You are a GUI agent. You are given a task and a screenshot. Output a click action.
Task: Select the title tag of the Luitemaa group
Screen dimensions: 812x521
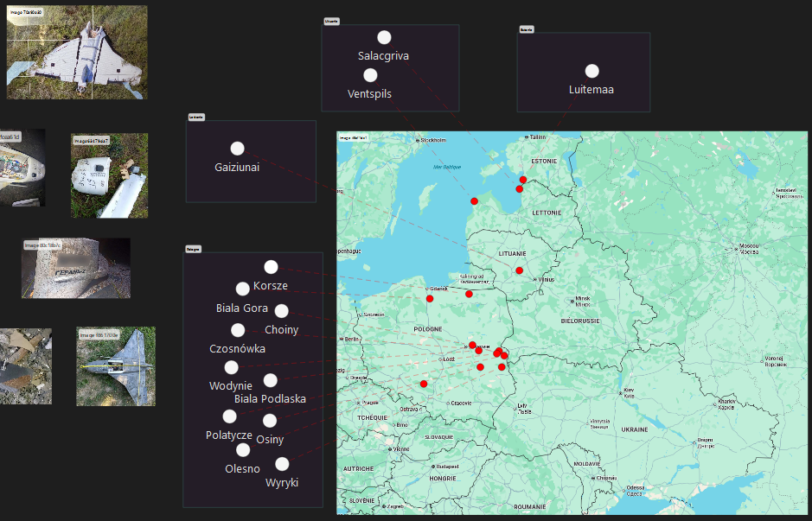(x=526, y=29)
